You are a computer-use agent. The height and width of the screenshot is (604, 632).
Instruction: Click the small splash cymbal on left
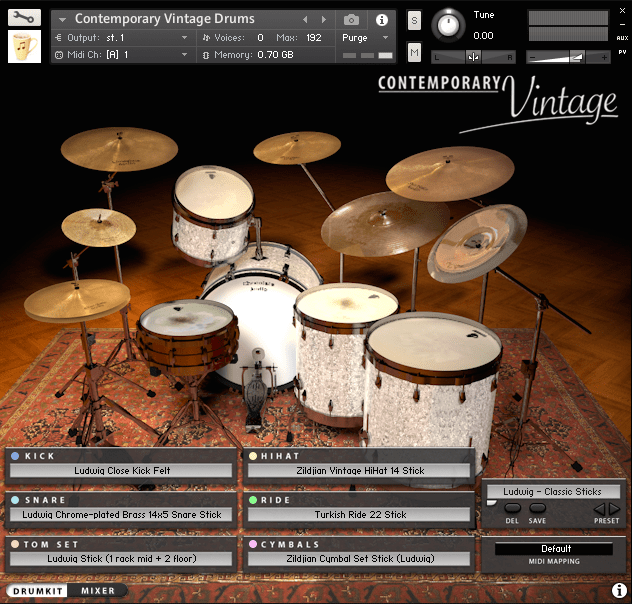point(99,228)
